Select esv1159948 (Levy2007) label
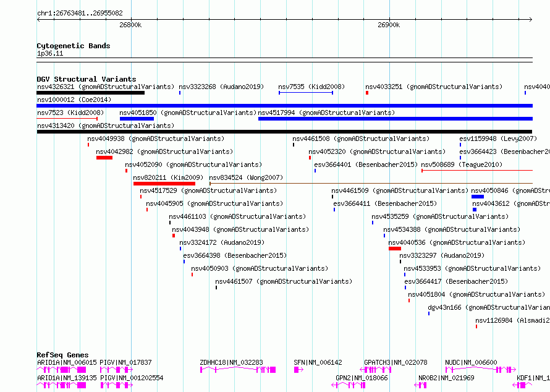550x392 pixels. 498,138
